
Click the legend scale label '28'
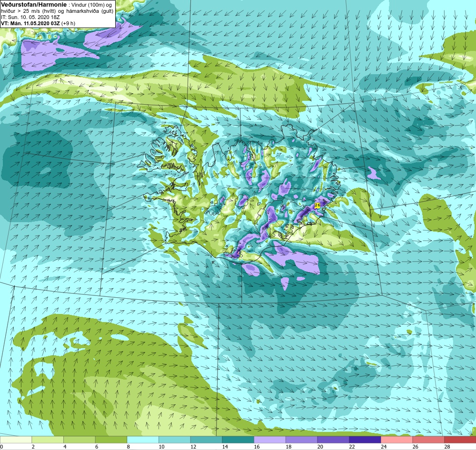[x=447, y=446]
